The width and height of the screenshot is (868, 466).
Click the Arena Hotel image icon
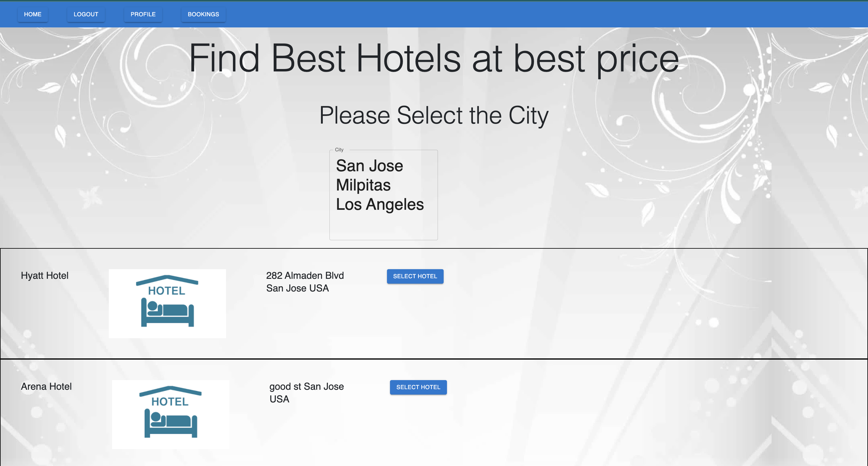(x=170, y=414)
